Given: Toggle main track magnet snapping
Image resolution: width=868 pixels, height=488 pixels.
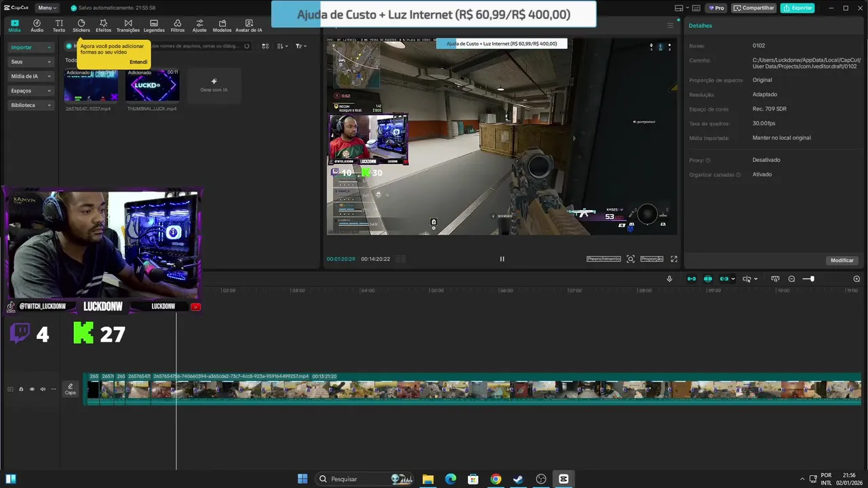Looking at the screenshot, I should (692, 279).
